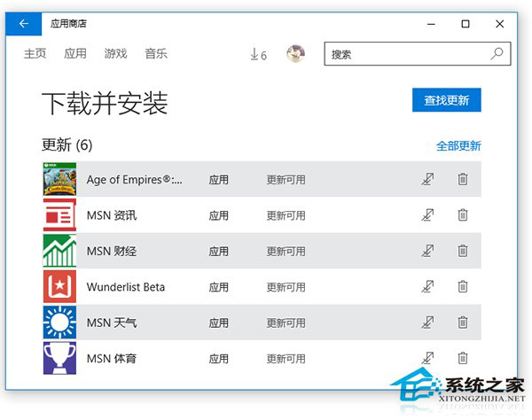Maximize the 应用商店 window

point(465,24)
